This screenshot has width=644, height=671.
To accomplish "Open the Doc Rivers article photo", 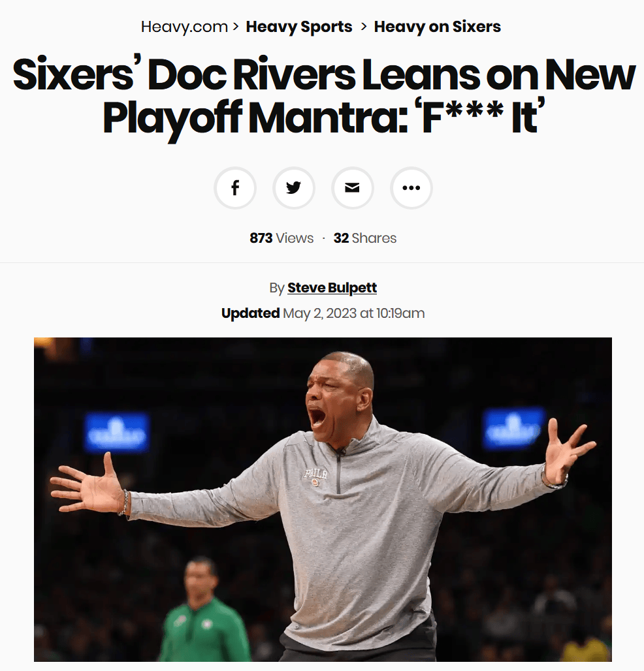I will (323, 499).
